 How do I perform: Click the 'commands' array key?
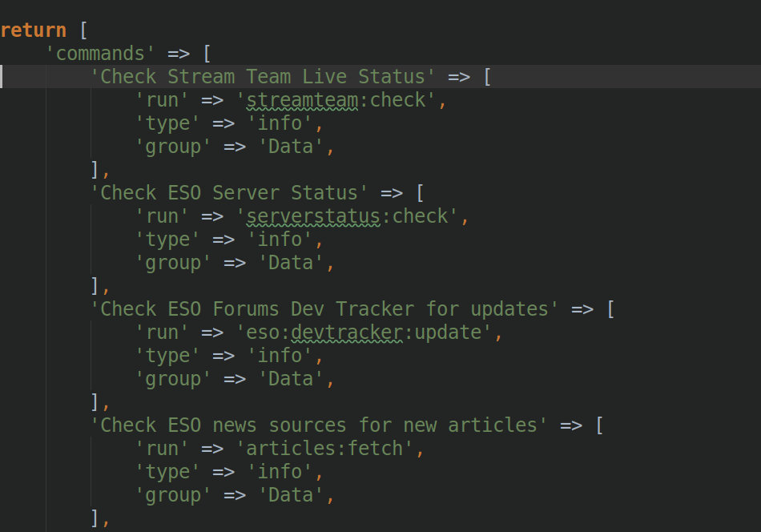[100, 54]
